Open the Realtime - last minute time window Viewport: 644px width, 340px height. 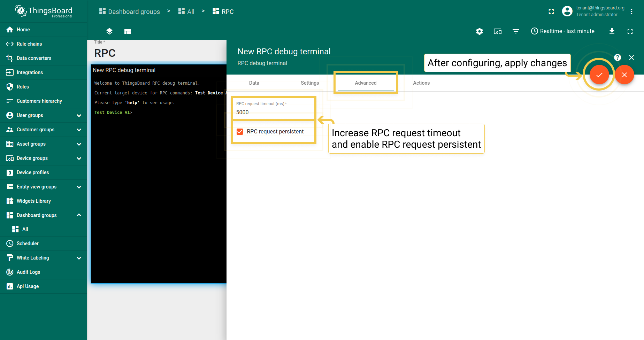[x=562, y=31]
